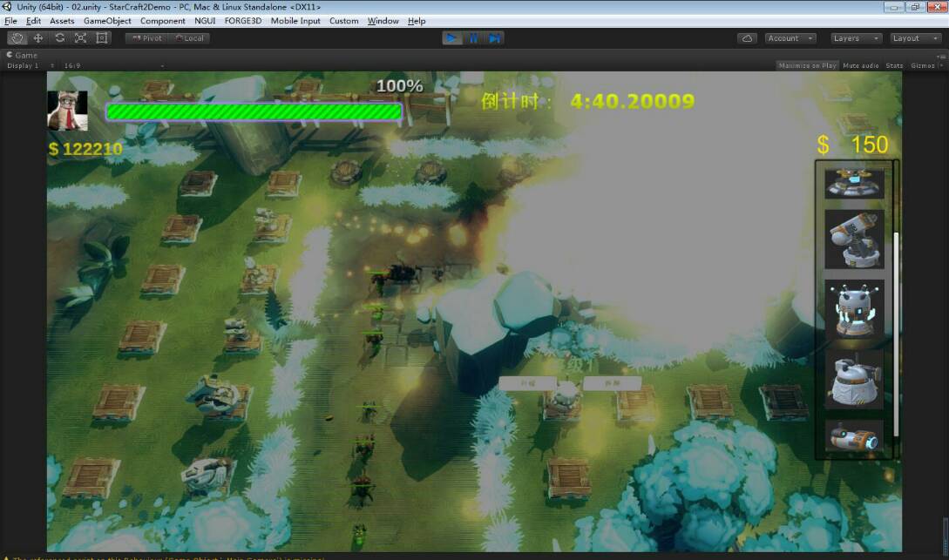The width and height of the screenshot is (949, 560).
Task: Toggle Maximize on Play
Action: click(807, 65)
